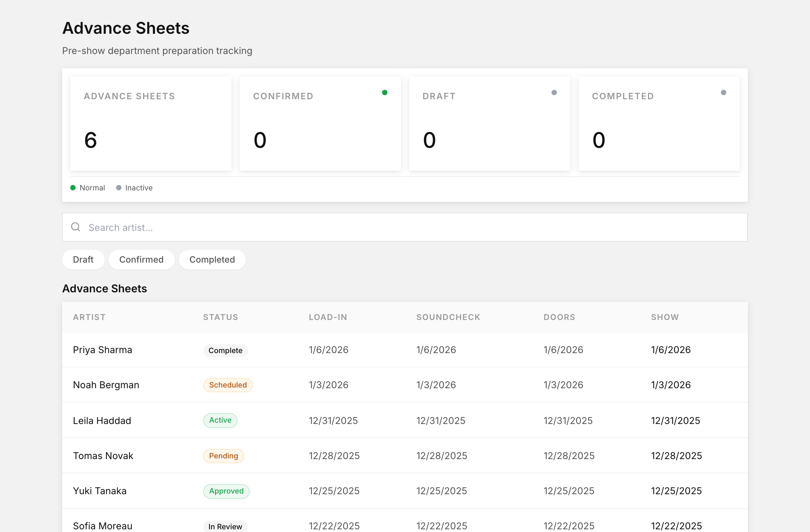Click Tomas Novak's doors date 12/28/2025

click(x=569, y=456)
